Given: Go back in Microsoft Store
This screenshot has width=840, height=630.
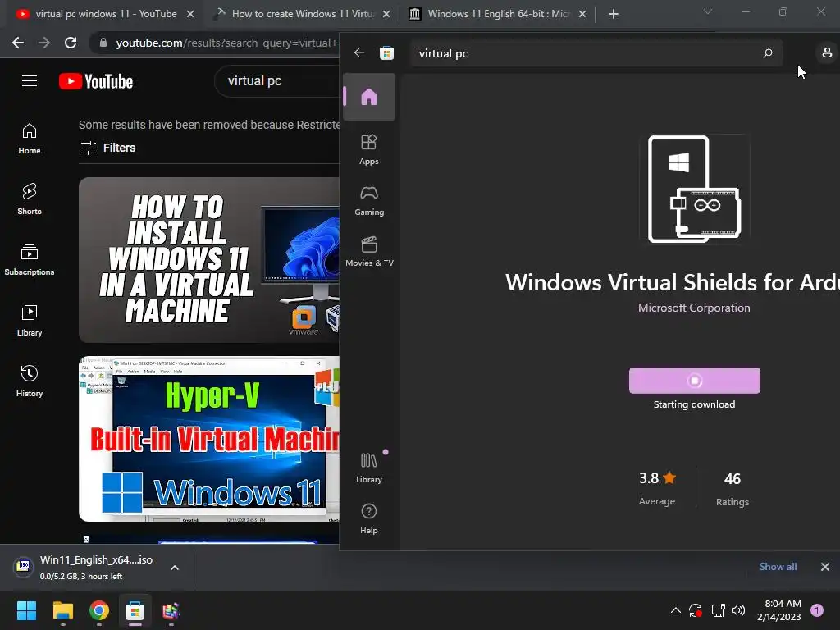Looking at the screenshot, I should pos(359,52).
